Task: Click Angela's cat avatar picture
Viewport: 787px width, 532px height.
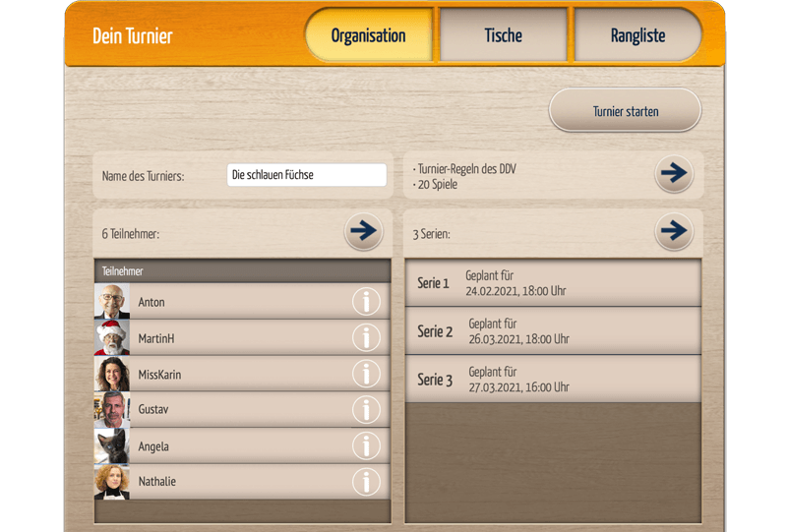Action: pyautogui.click(x=112, y=445)
